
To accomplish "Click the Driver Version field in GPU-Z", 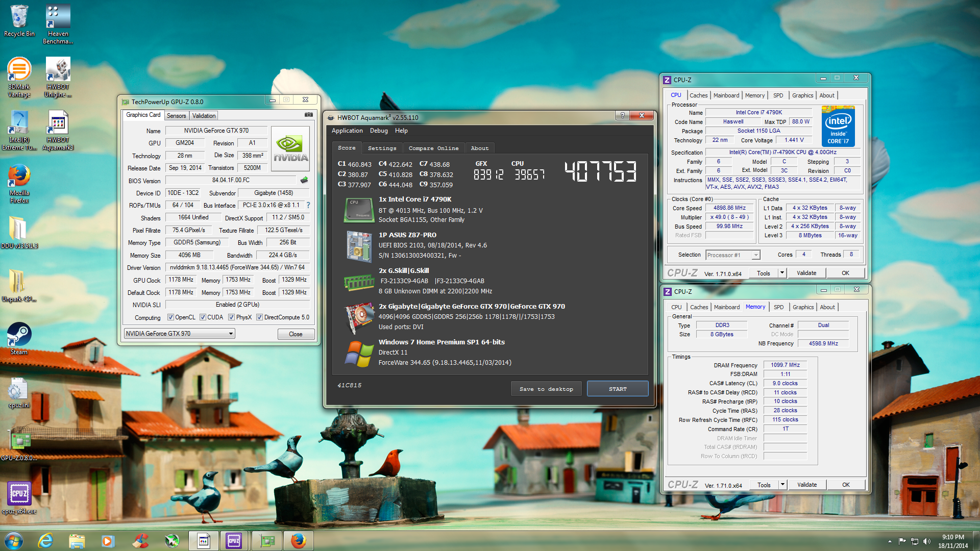I will pyautogui.click(x=237, y=267).
